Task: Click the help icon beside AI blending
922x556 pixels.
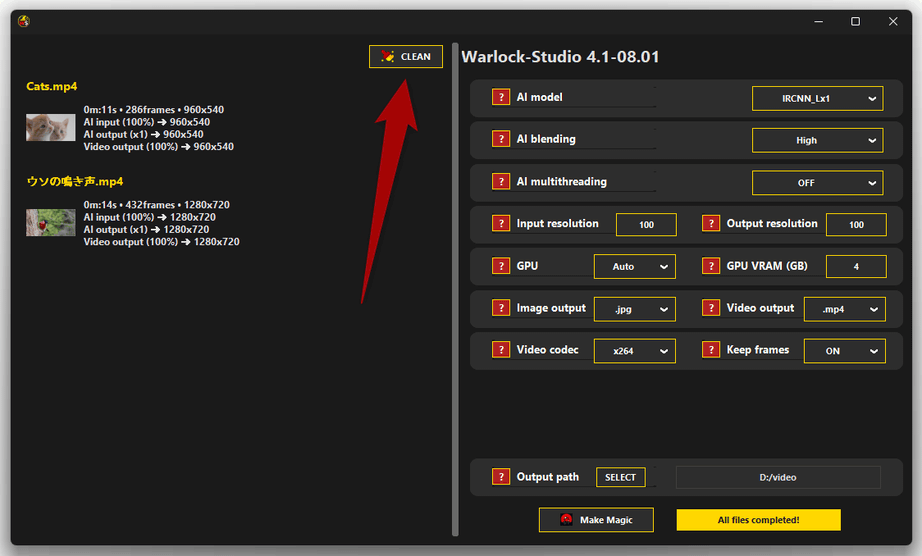Action: click(501, 140)
